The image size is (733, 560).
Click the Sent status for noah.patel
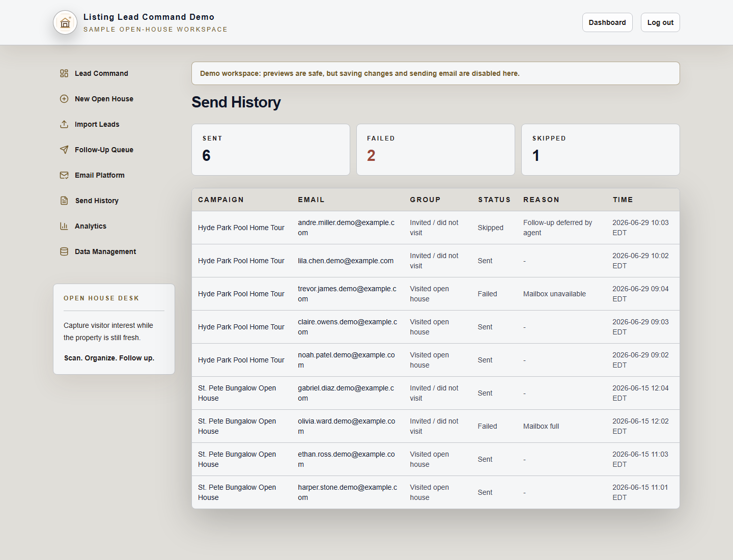485,360
